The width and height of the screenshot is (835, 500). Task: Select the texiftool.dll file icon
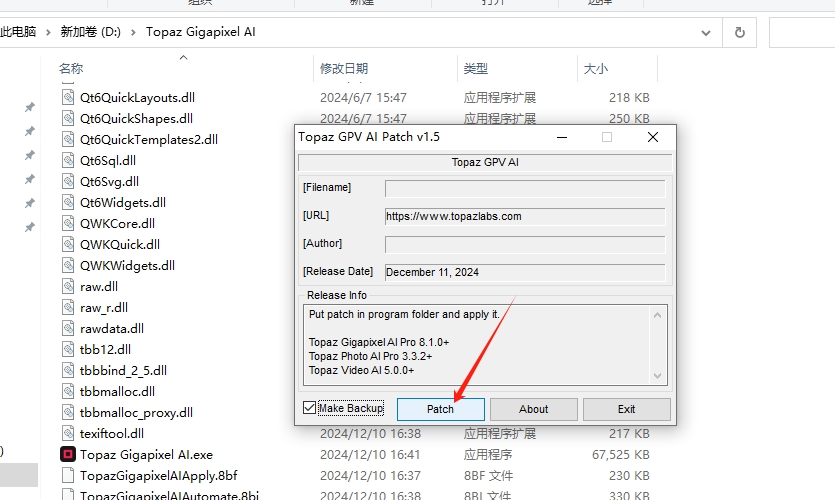68,433
